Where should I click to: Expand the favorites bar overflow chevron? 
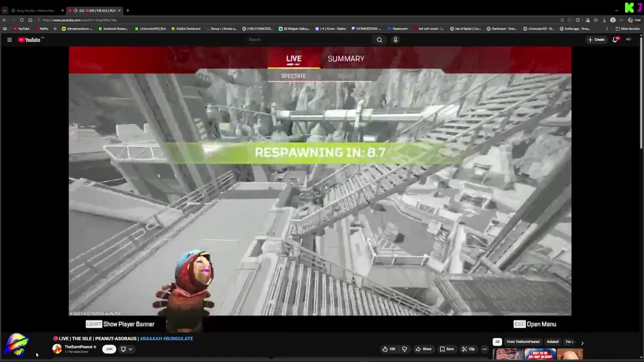coord(606,29)
